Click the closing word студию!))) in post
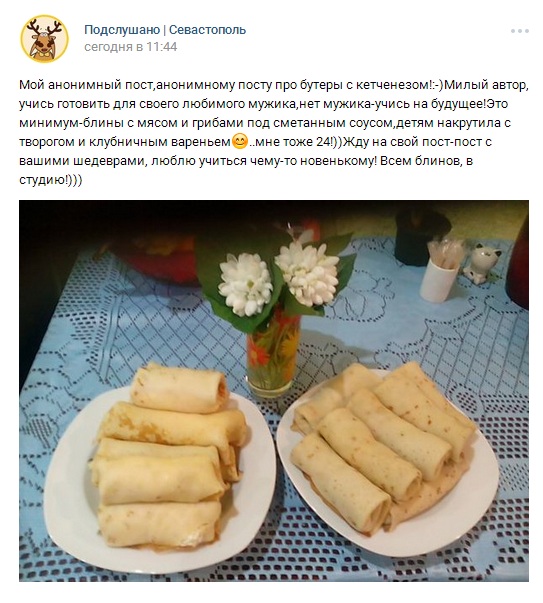Image resolution: width=543 pixels, height=603 pixels. pos(51,180)
